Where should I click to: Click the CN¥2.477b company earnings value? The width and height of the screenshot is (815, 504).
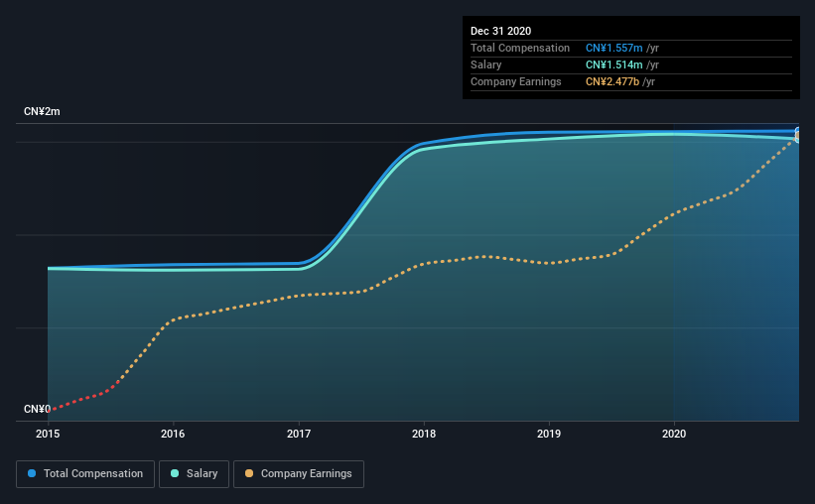(612, 81)
